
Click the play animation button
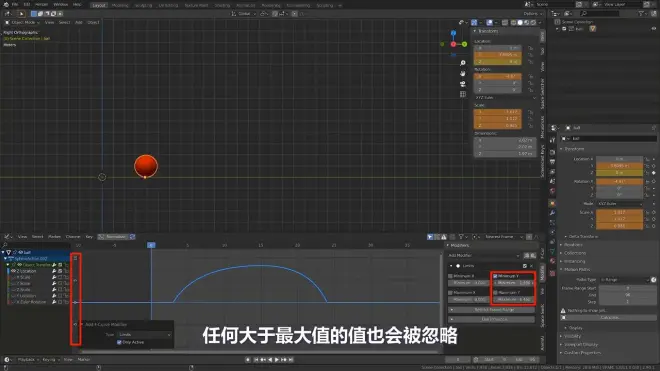[277, 360]
